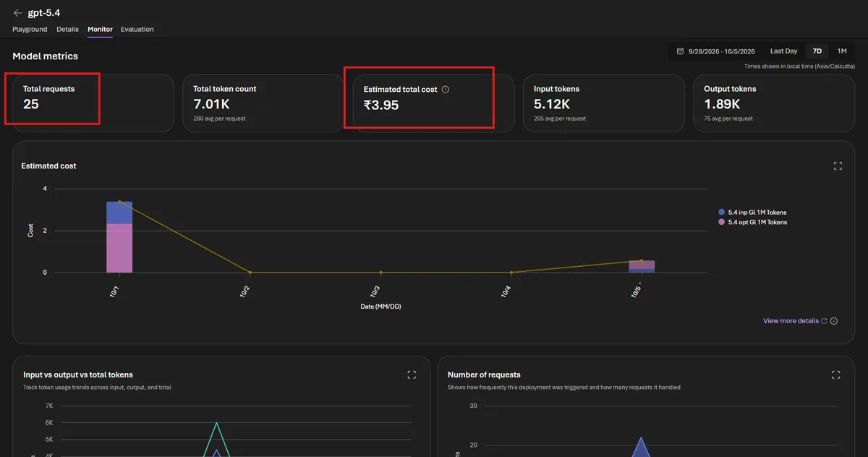Click info icon beside View more details
This screenshot has height=457, width=868.
point(834,321)
